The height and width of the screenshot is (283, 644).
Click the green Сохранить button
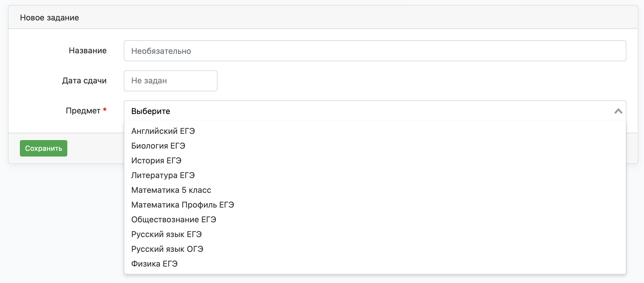43,148
